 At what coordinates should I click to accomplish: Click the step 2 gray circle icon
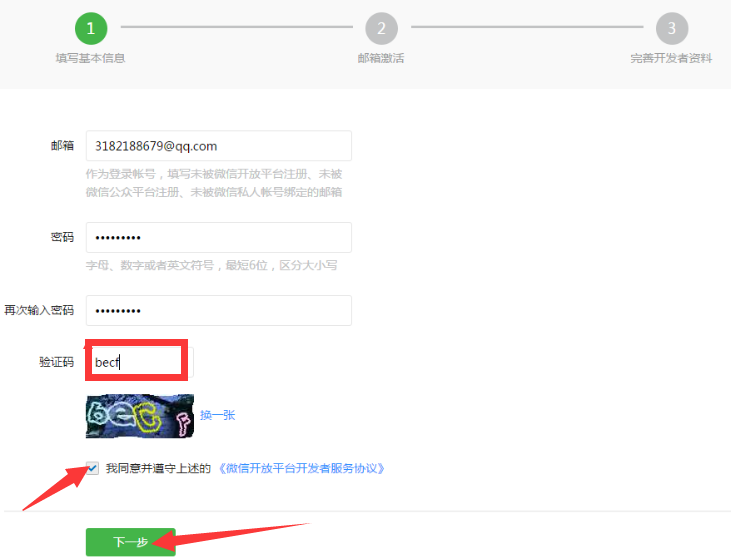pyautogui.click(x=381, y=28)
